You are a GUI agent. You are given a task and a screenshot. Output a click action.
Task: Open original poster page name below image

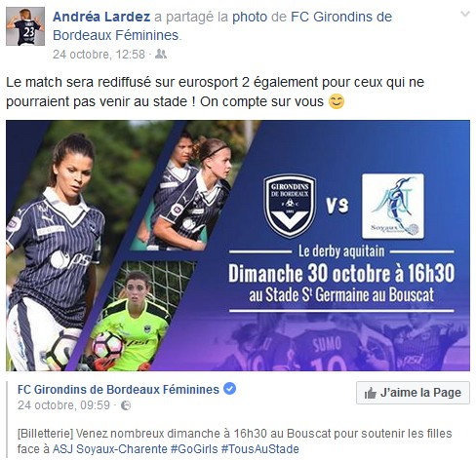(x=118, y=389)
